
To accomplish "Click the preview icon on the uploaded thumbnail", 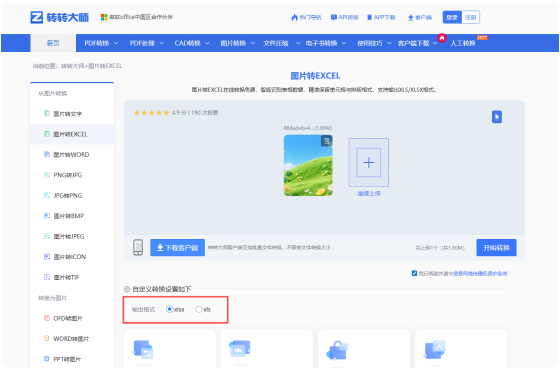I will pos(326,141).
